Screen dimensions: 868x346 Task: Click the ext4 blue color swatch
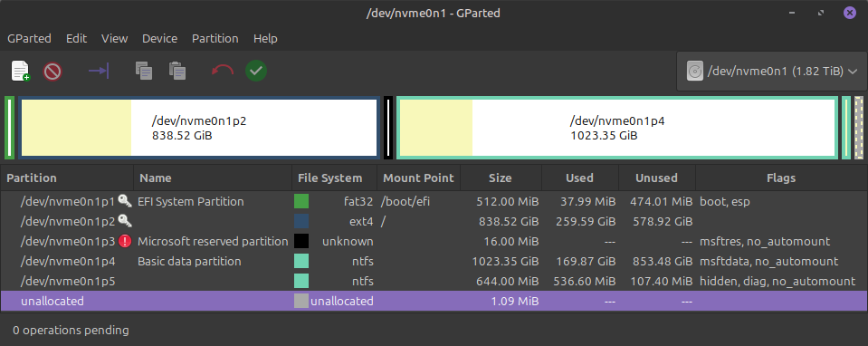301,221
